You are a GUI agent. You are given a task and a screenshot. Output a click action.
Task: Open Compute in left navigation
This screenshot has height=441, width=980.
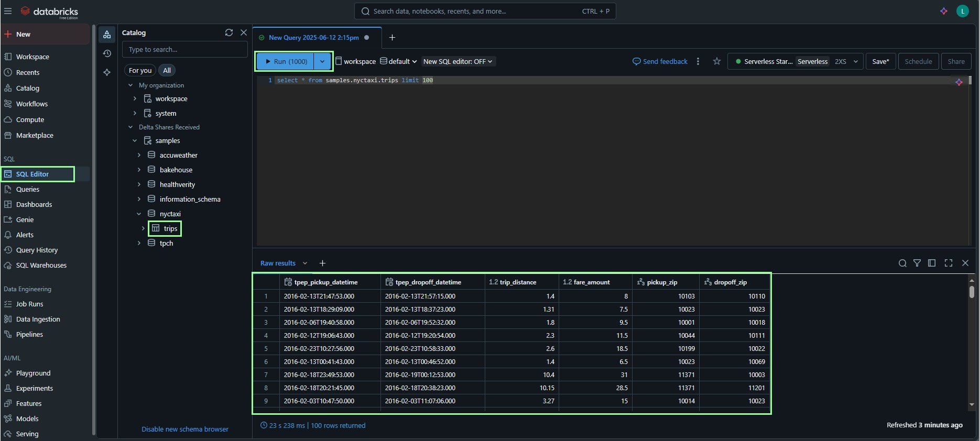click(30, 119)
